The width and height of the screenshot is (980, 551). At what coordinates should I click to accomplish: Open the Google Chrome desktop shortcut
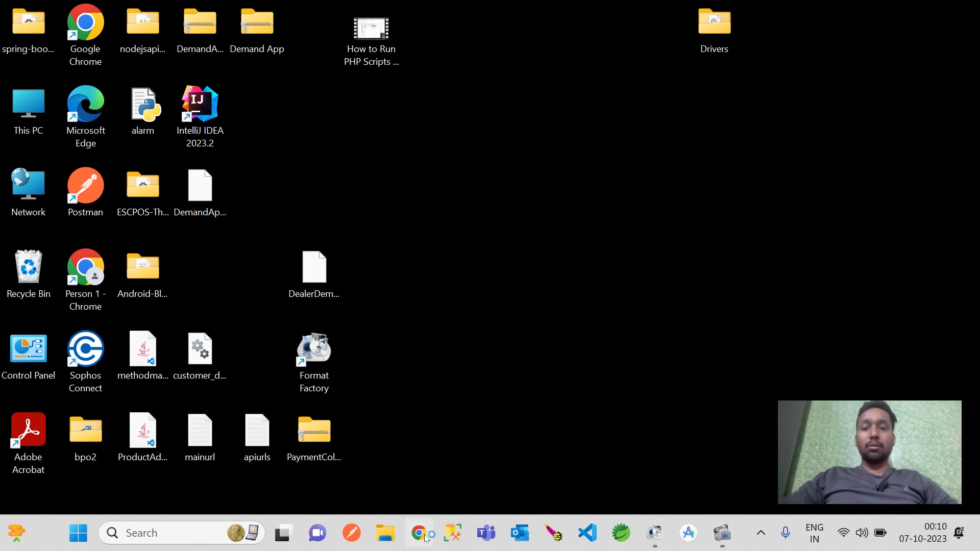point(85,36)
